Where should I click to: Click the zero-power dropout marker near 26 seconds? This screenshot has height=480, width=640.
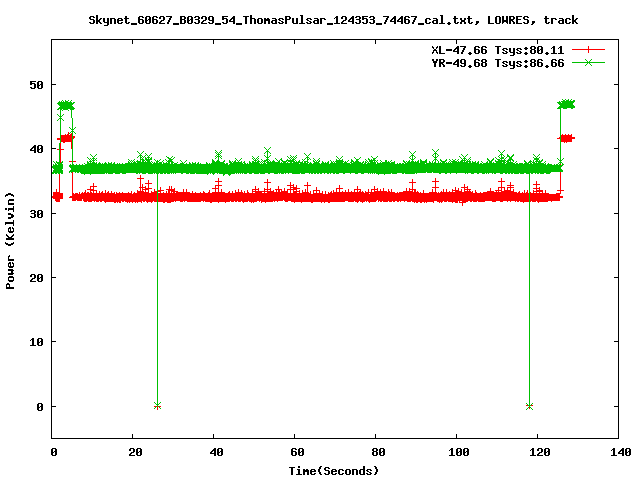(158, 406)
